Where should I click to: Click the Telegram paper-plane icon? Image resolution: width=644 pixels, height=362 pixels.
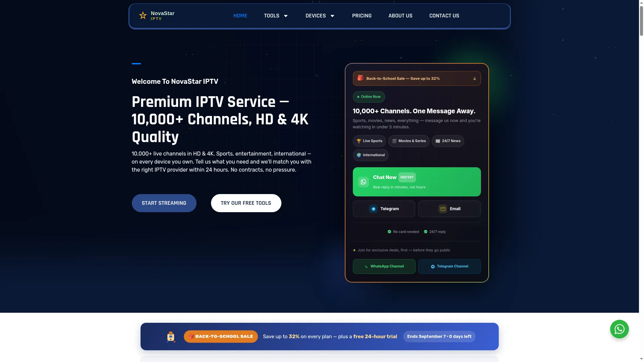[x=373, y=209]
